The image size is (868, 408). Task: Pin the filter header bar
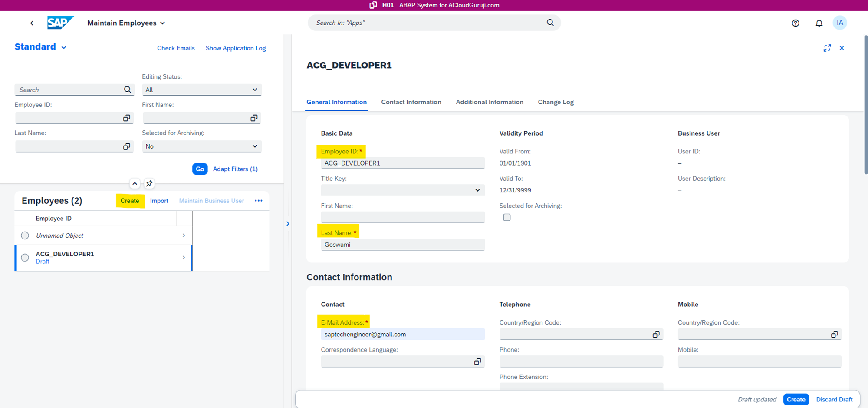pos(149,183)
